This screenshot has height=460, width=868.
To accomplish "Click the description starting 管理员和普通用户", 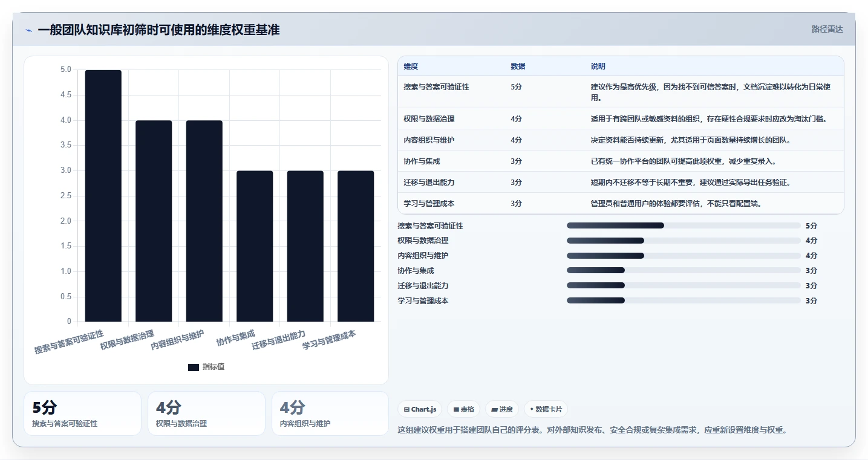I will tap(676, 204).
